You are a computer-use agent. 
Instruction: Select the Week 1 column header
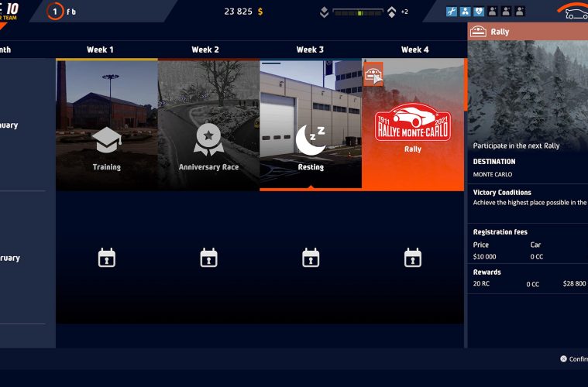pyautogui.click(x=100, y=50)
